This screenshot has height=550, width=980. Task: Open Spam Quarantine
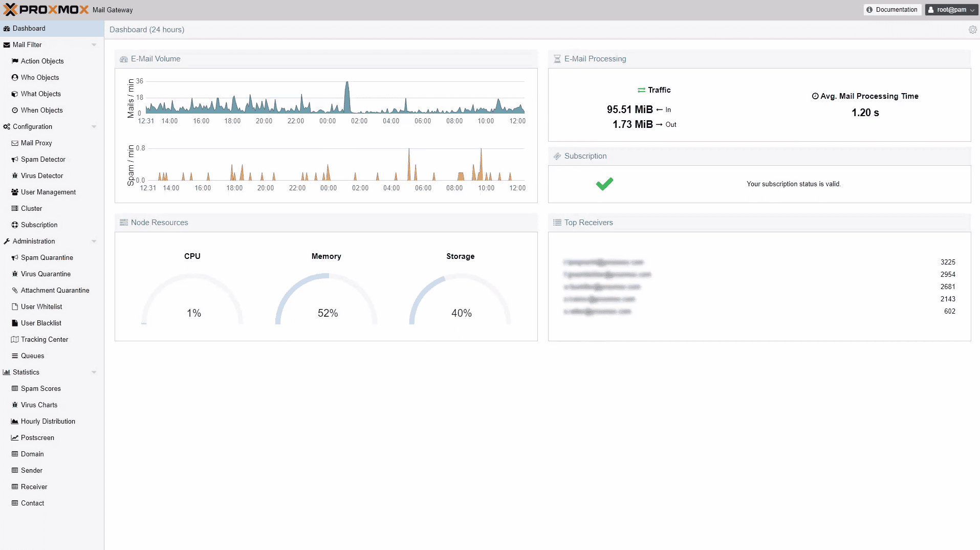(52, 257)
